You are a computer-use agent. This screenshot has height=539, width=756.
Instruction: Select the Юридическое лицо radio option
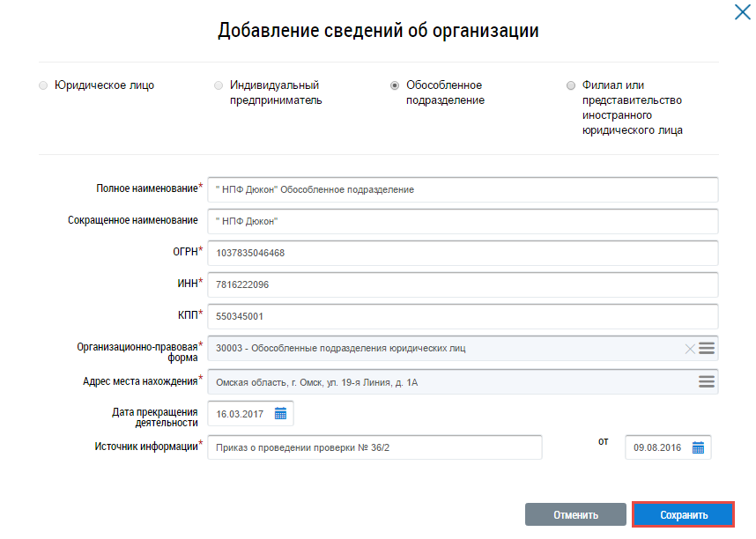click(43, 86)
